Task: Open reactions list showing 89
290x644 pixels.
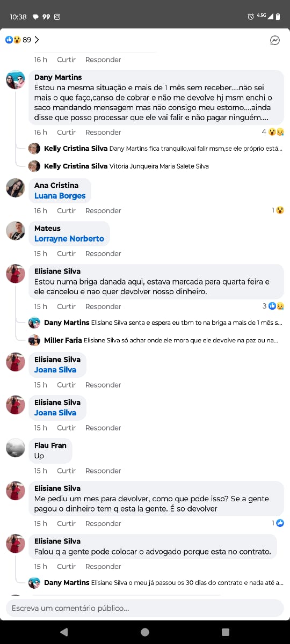Action: point(22,40)
